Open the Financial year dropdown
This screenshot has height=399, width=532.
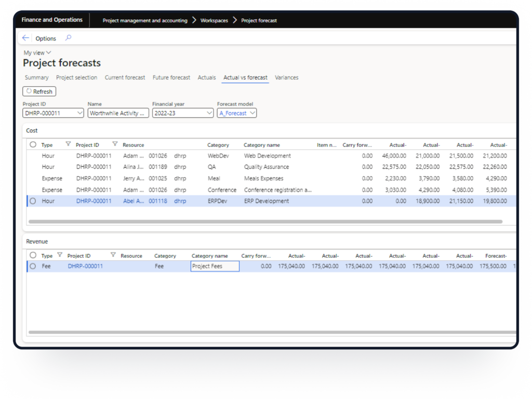[x=209, y=113]
